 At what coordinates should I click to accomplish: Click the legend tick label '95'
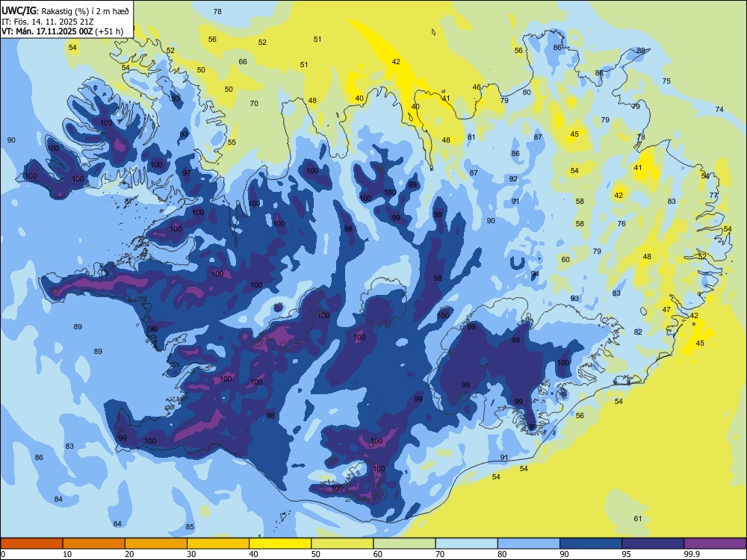tap(627, 554)
